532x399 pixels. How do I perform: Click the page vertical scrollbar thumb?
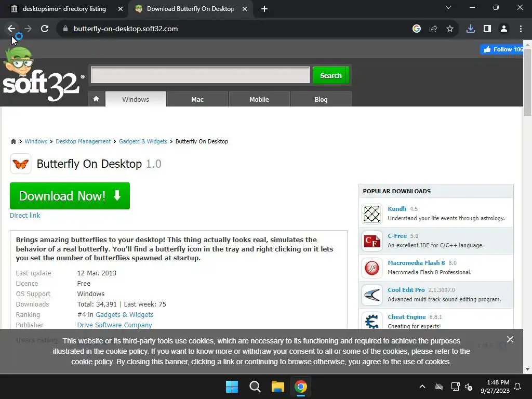coord(528,82)
